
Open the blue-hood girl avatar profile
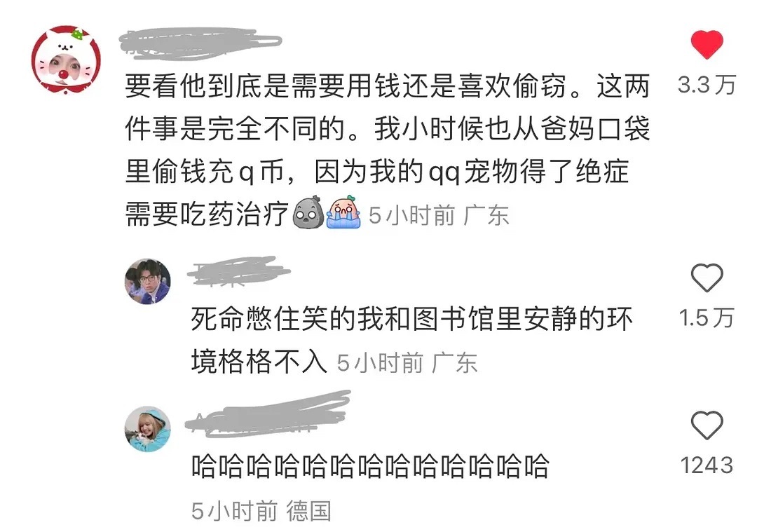[x=148, y=429]
